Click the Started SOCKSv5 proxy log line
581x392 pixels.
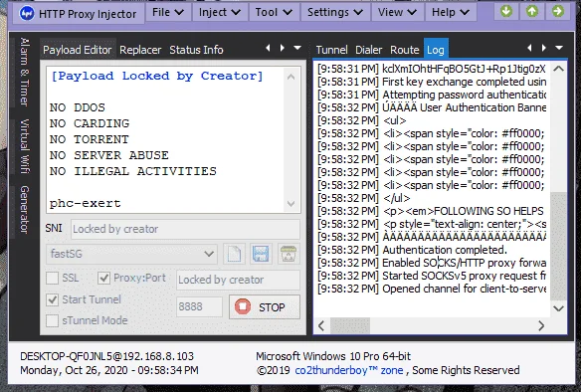(x=432, y=276)
